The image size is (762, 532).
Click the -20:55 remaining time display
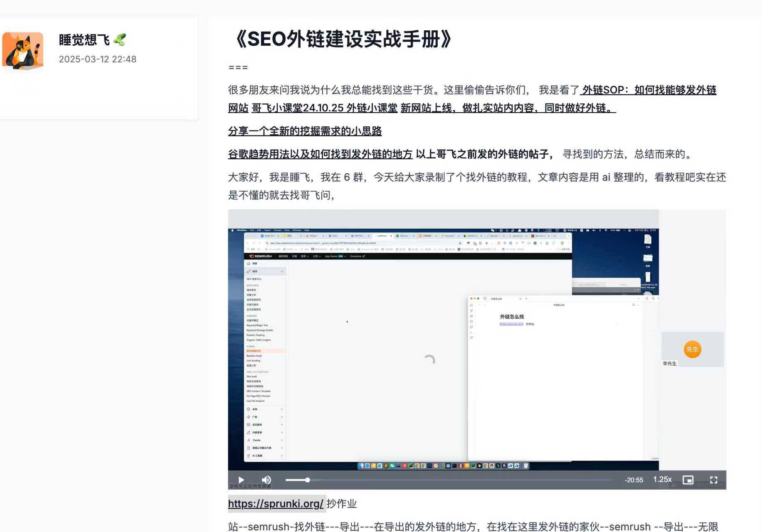[x=634, y=480]
